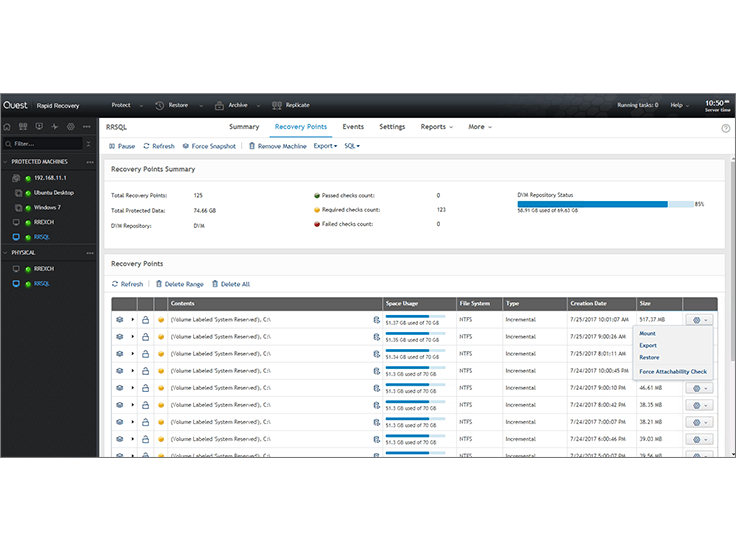Click the DVM Repository Status bar
The height and width of the screenshot is (550, 736).
click(605, 204)
